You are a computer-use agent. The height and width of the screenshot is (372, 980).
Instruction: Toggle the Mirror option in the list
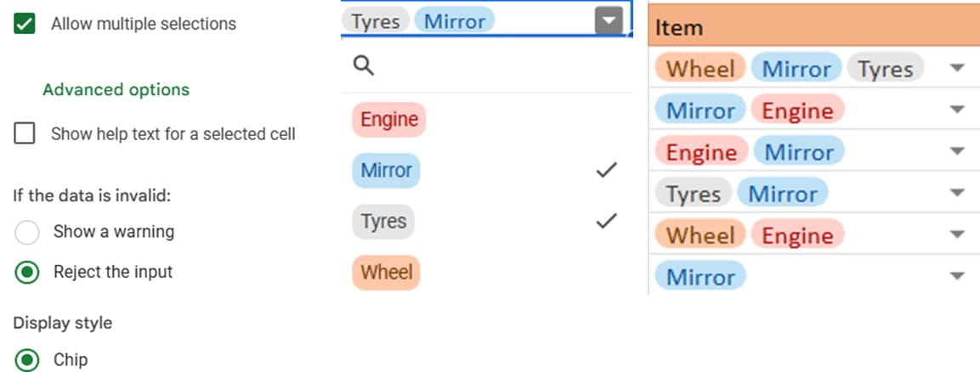click(x=386, y=171)
